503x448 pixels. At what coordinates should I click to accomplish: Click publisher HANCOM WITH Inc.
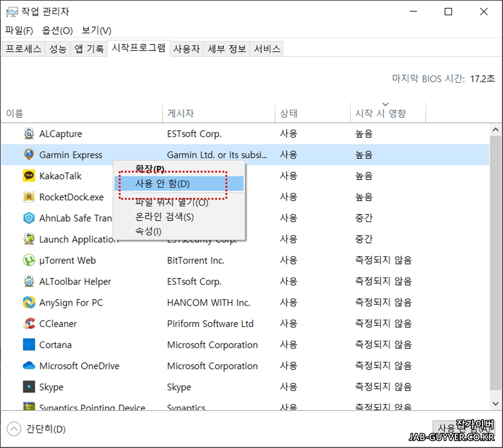[209, 303]
